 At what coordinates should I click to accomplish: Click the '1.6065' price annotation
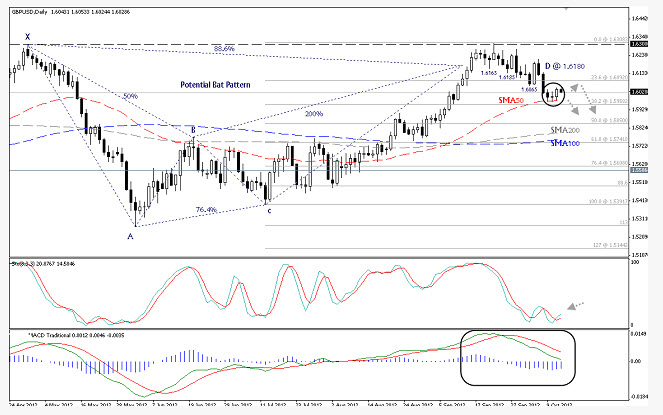529,90
